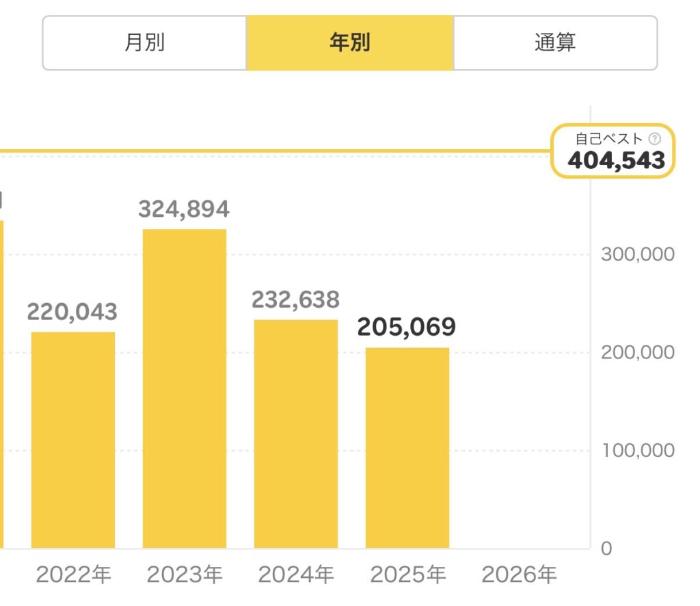Click the 232,638 value label

coord(295,300)
